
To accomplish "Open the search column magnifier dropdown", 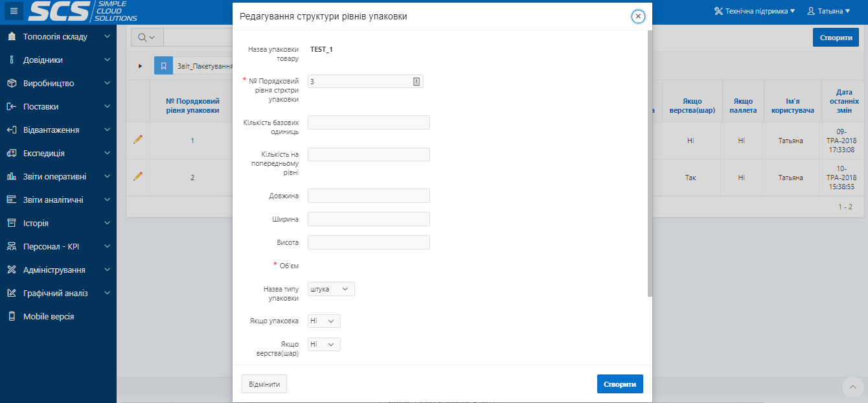I will coord(147,38).
